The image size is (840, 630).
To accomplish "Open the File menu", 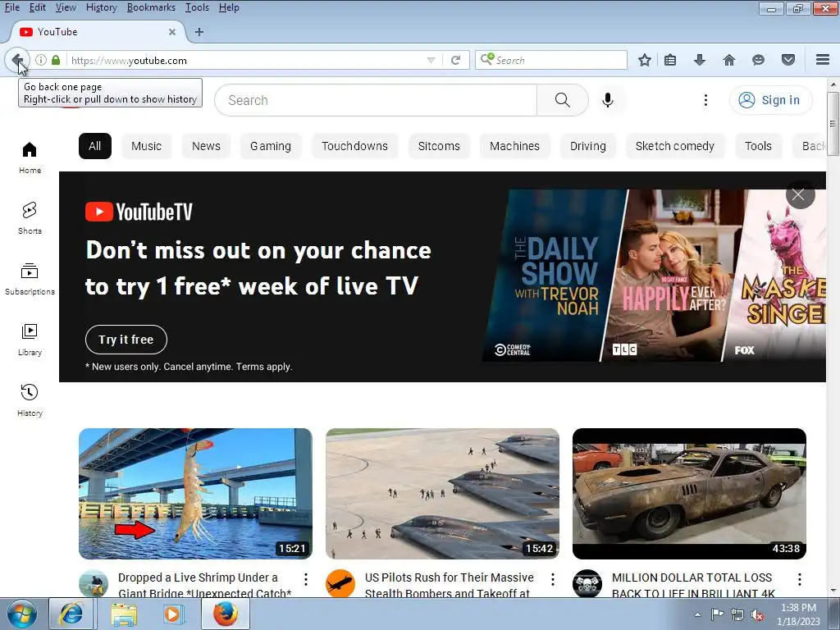I will (x=11, y=7).
